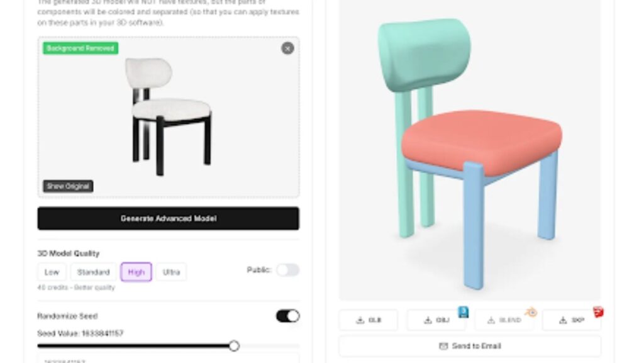Choose Ultra model quality

[171, 272]
